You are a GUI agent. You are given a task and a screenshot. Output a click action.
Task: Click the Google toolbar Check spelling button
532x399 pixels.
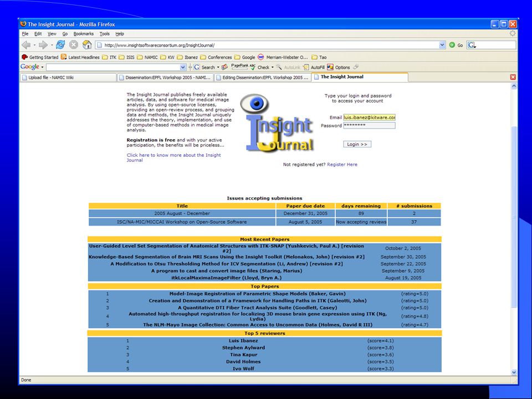[259, 67]
